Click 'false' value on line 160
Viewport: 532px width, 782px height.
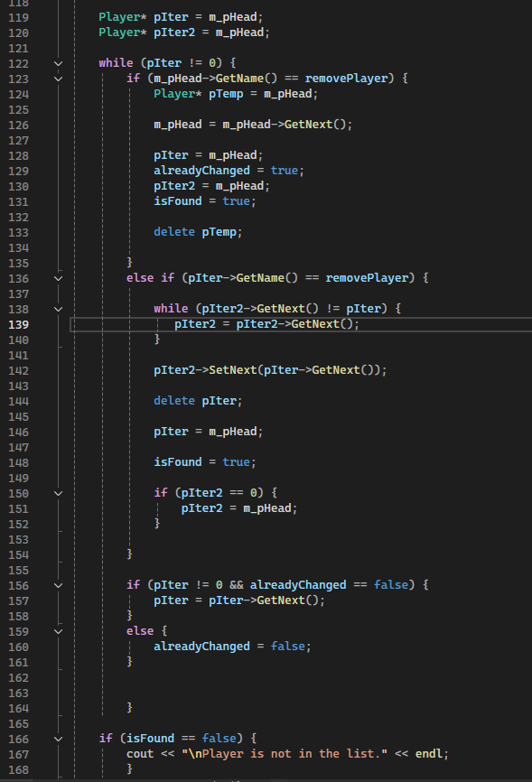coord(287,647)
